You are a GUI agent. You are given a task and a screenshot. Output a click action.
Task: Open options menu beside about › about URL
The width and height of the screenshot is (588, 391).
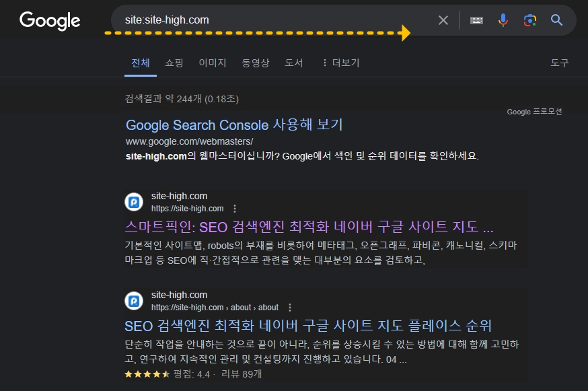pos(290,308)
